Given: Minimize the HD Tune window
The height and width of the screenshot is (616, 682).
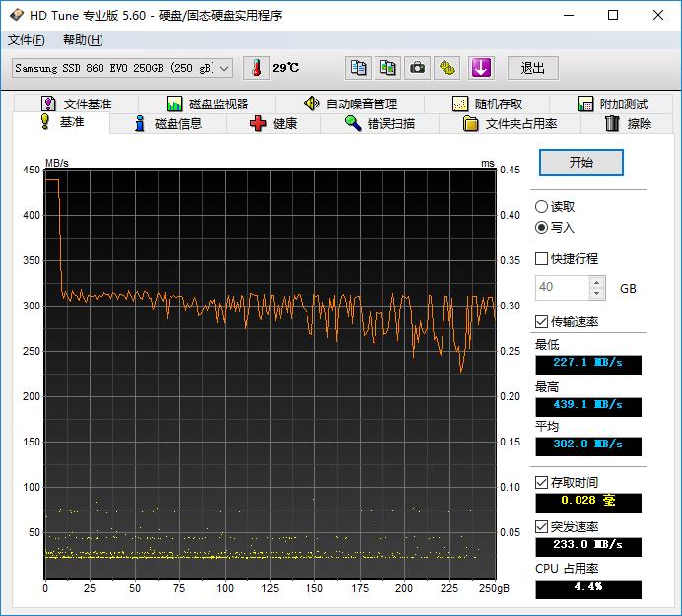Looking at the screenshot, I should 569,15.
